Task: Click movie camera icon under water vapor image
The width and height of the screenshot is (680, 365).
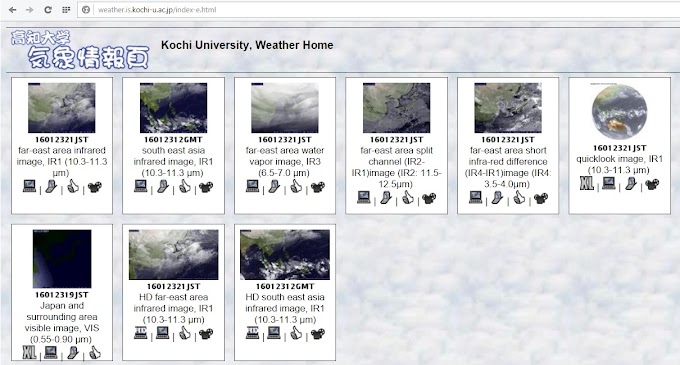Action: [x=318, y=187]
